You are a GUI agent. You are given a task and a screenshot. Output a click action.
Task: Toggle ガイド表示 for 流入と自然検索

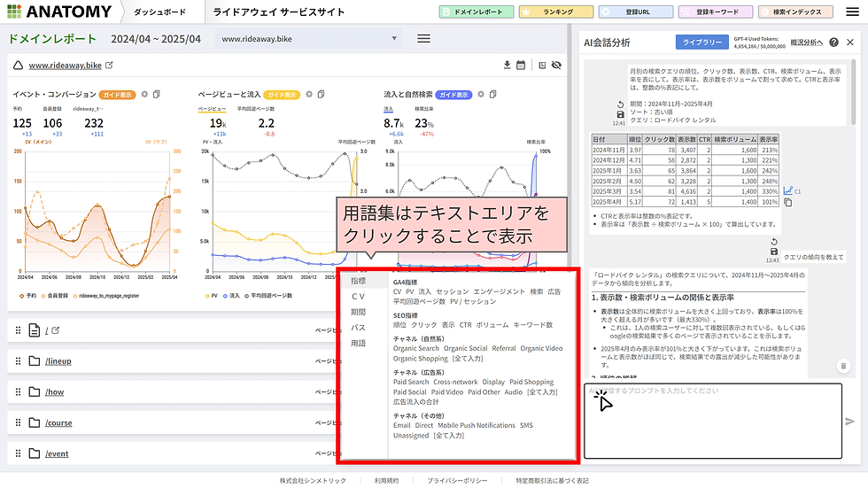[x=453, y=95]
